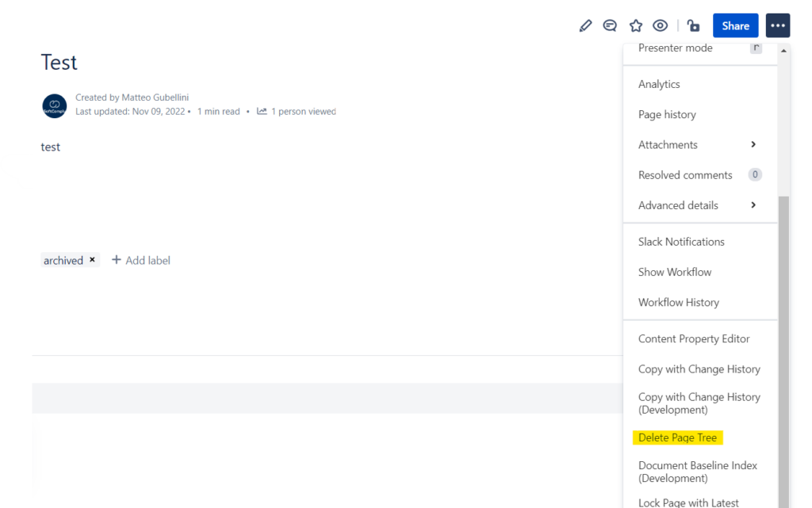The image size is (812, 508).
Task: Click the page body text test
Action: tap(50, 147)
